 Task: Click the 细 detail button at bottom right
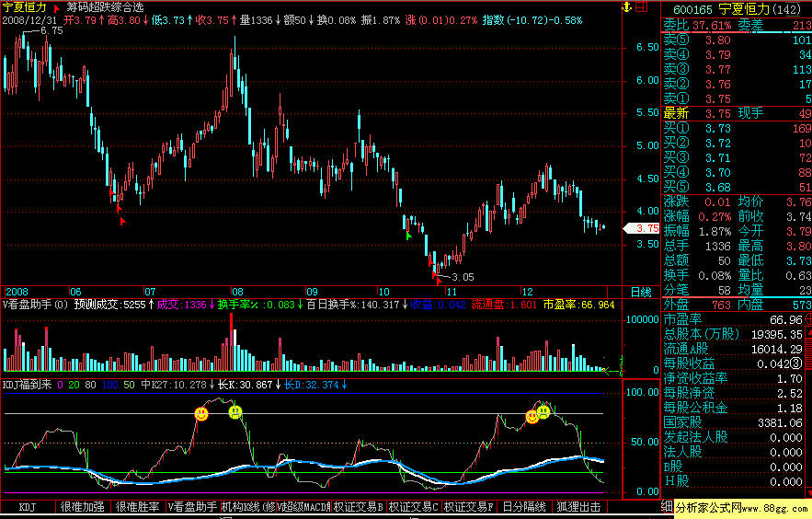pos(667,506)
